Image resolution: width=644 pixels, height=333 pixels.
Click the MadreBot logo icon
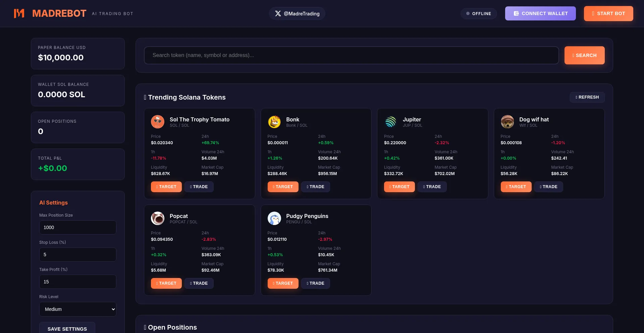[19, 13]
